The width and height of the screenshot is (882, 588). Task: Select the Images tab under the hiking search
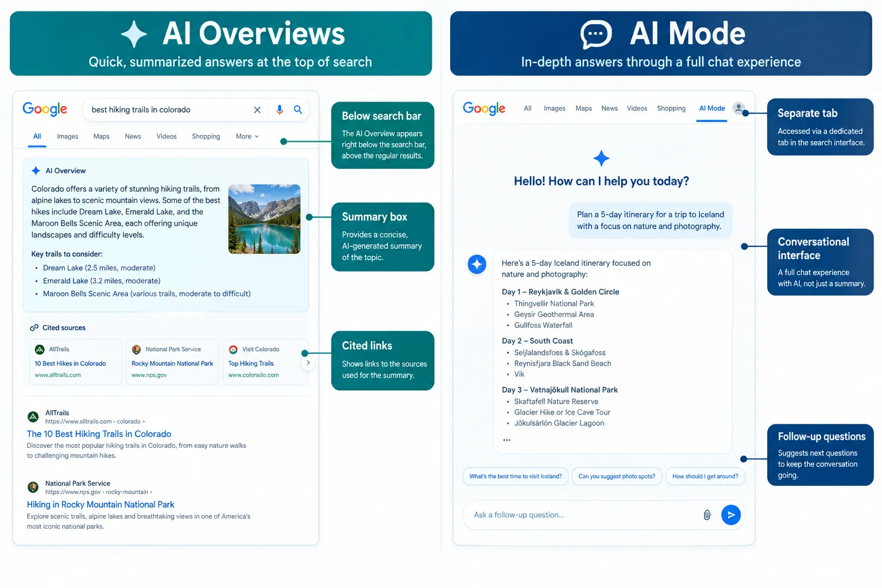(67, 137)
